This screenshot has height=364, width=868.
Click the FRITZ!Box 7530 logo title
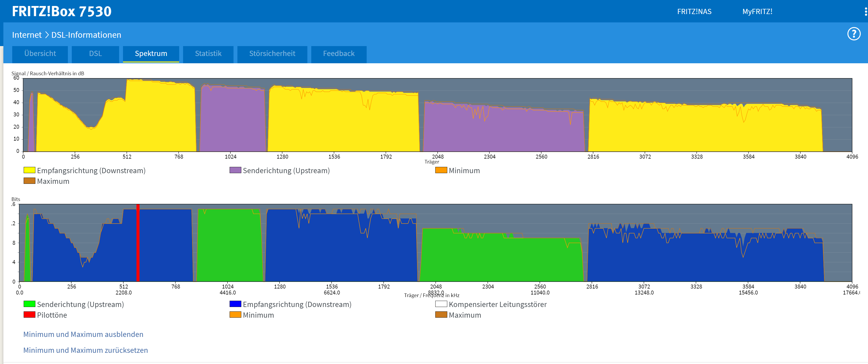click(x=62, y=11)
